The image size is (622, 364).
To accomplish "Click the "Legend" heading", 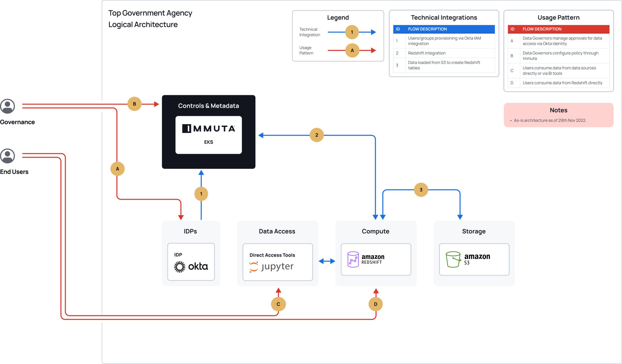I will click(x=338, y=17).
